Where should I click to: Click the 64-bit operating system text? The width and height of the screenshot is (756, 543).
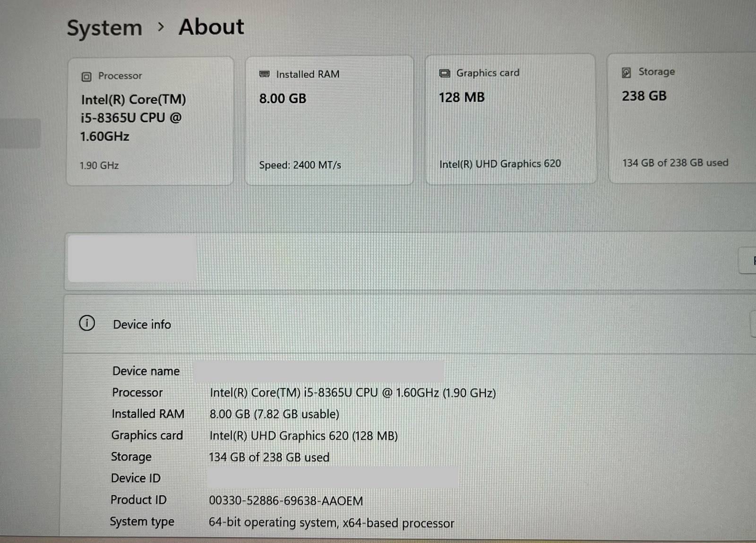(x=331, y=523)
